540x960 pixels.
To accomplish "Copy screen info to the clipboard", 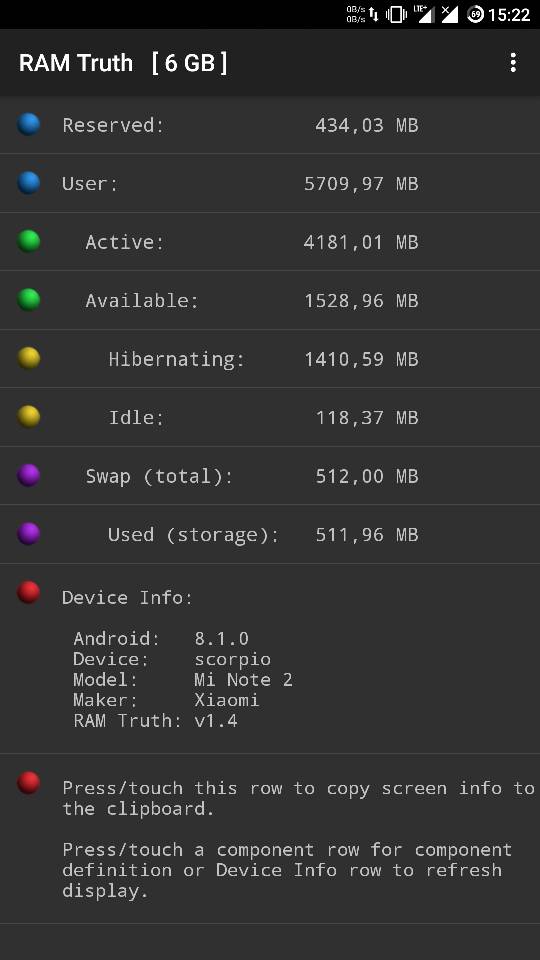I will click(270, 839).
